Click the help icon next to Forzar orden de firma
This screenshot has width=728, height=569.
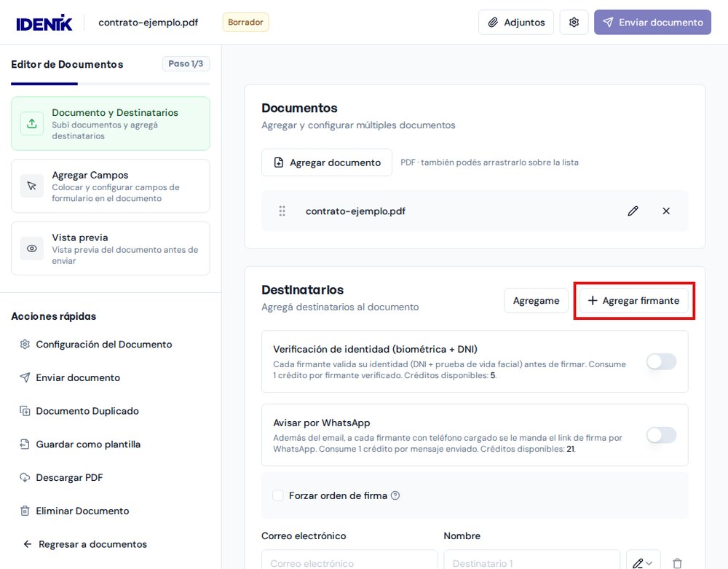pos(395,495)
